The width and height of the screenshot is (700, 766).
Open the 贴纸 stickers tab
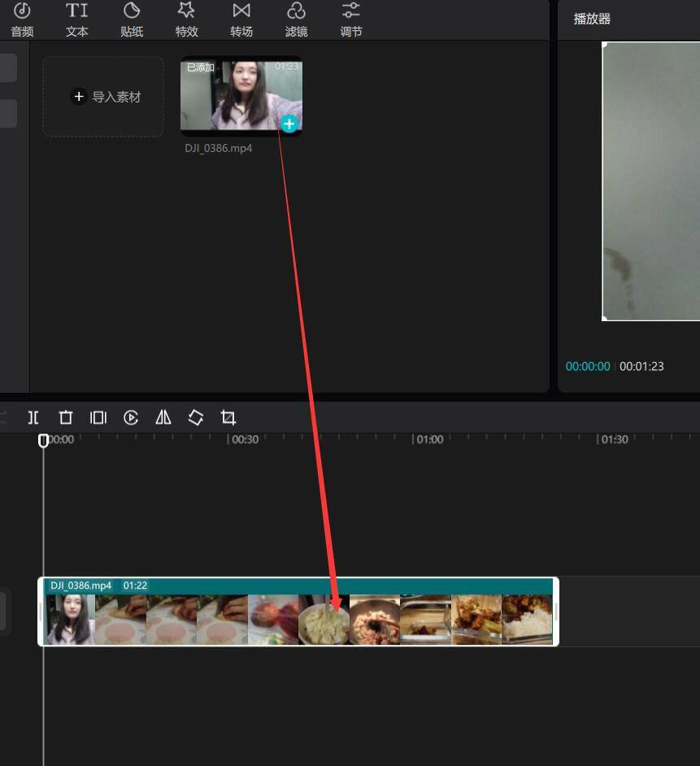pyautogui.click(x=132, y=20)
